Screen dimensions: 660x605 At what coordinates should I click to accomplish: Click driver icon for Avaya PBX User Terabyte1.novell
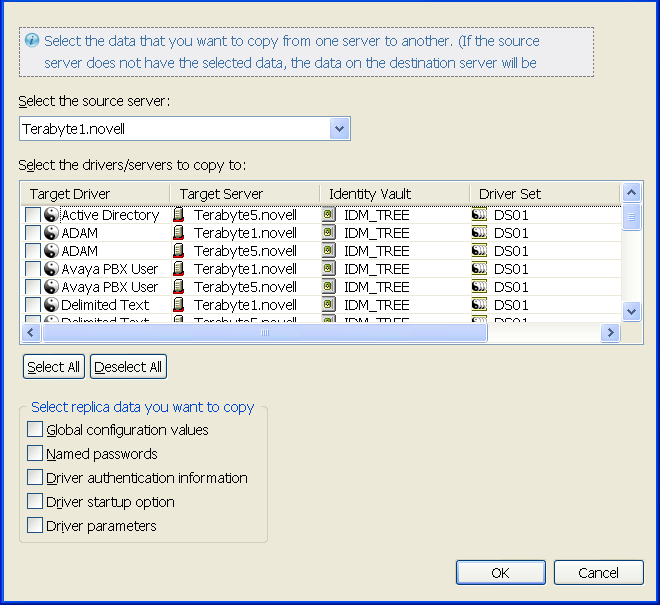point(51,269)
